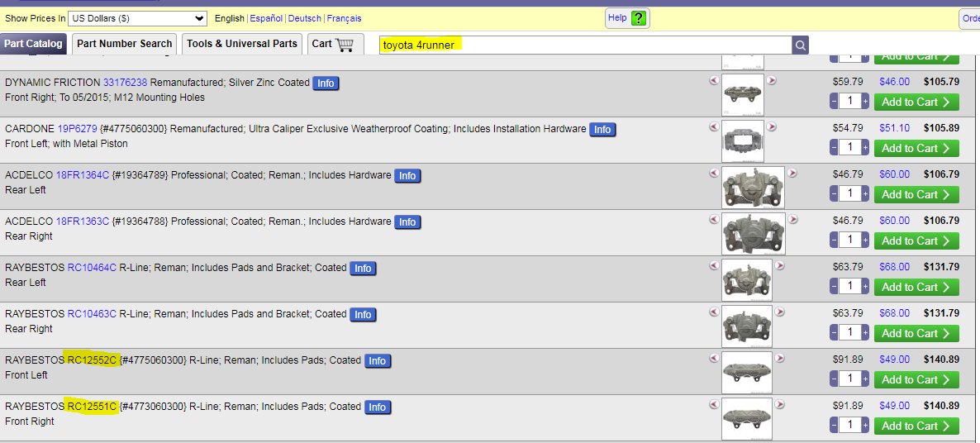Open Info for Raybestos RC12552C
This screenshot has height=443, width=980.
coord(377,360)
